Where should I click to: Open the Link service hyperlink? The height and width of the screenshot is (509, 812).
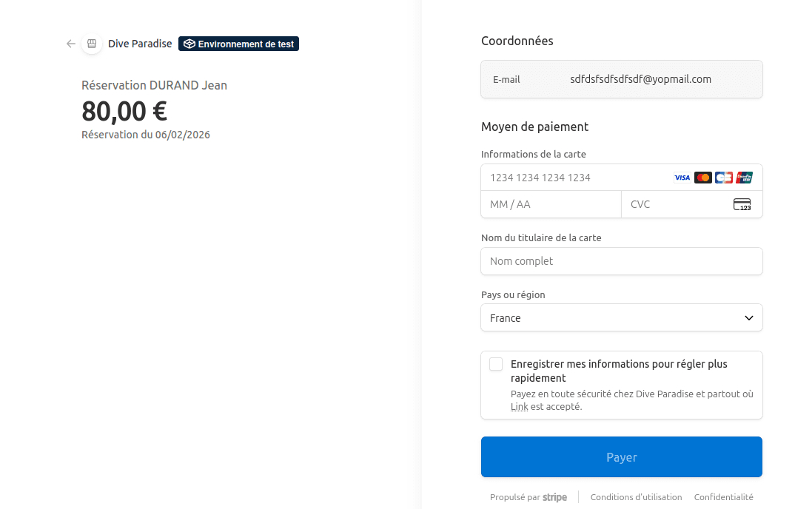(519, 406)
